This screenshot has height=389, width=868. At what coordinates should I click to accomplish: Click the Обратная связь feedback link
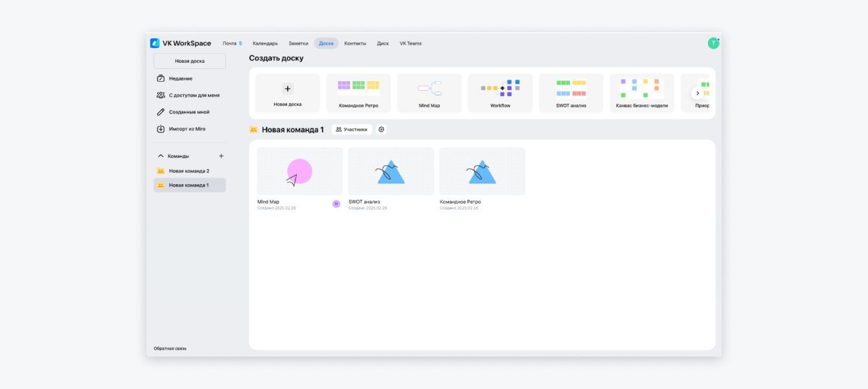(x=170, y=348)
